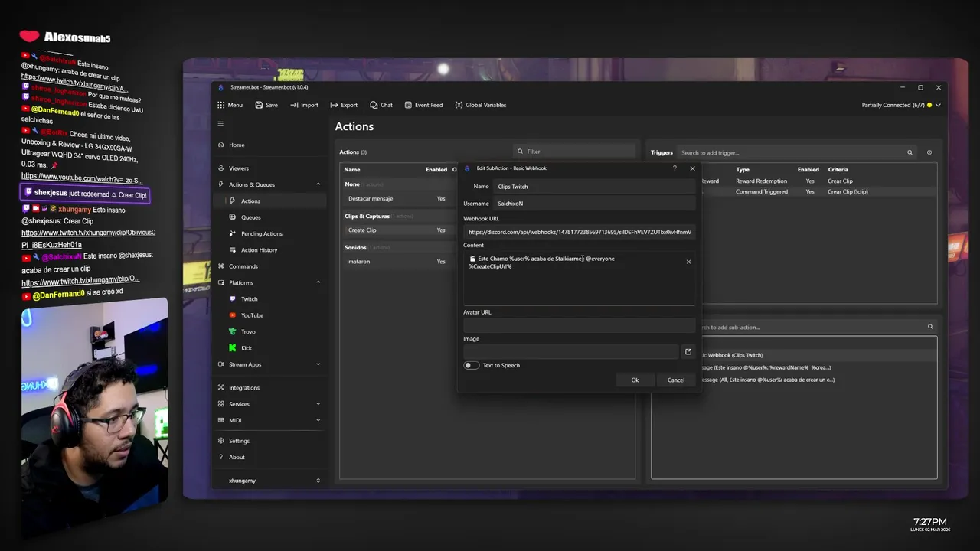Click the Triggers search magnifier icon
This screenshot has width=980, height=551.
(x=910, y=152)
